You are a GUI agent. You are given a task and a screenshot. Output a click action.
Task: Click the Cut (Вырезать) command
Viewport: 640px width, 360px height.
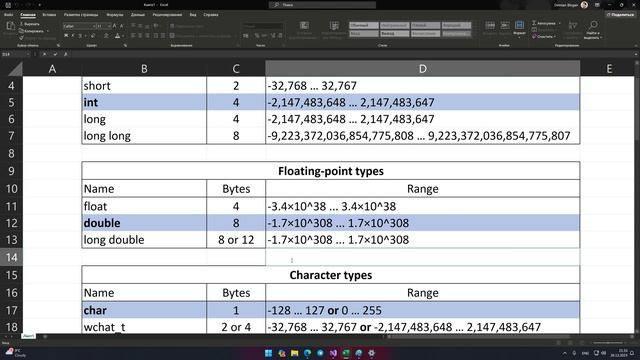30,24
